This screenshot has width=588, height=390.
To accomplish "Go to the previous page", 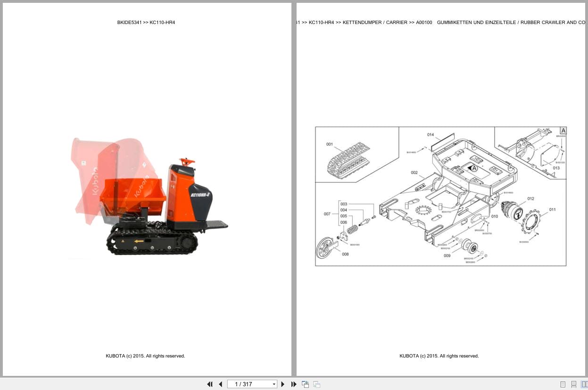I will 221,384.
